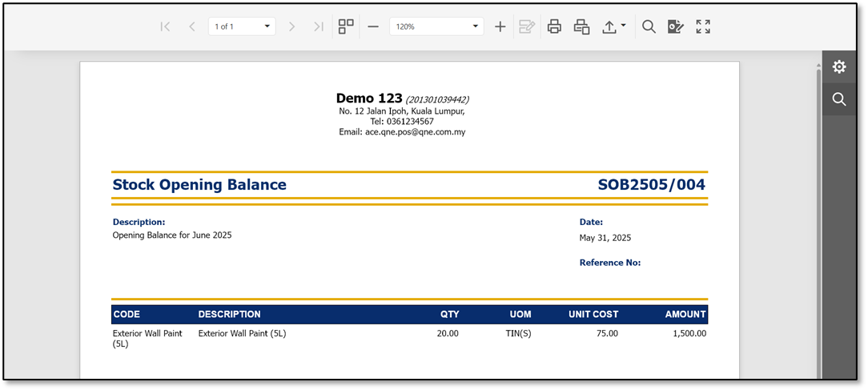
Task: Click the 'Opening Balance for June 2025' text
Action: (172, 235)
